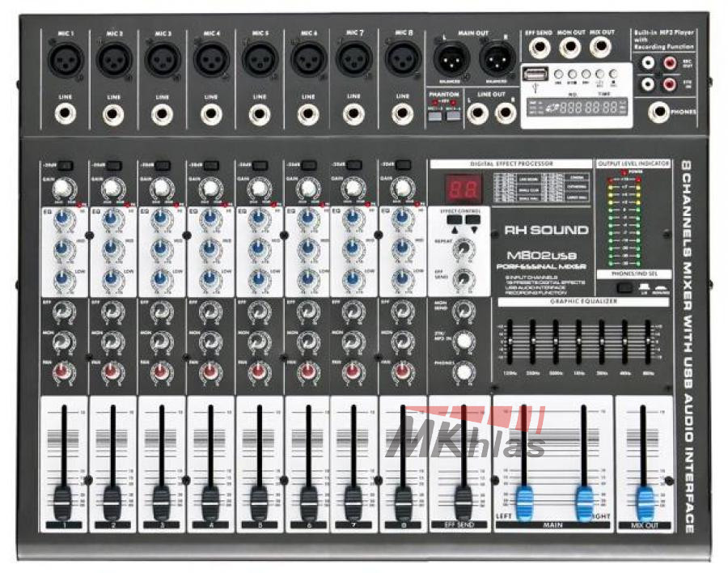Click the white REC OUT RCA socket
The image size is (728, 573).
[x=648, y=63]
